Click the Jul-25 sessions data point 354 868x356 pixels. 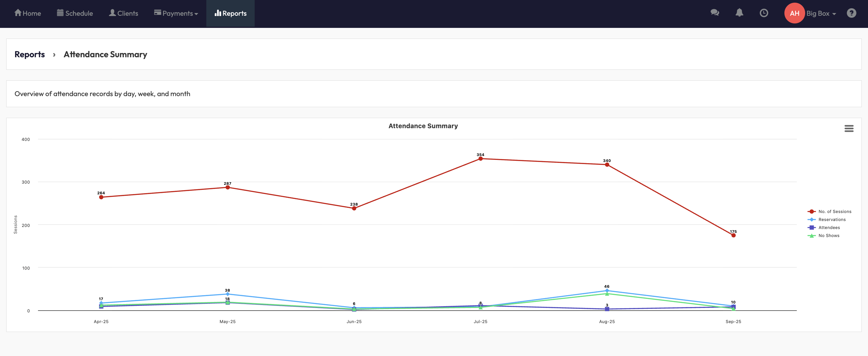tap(480, 159)
